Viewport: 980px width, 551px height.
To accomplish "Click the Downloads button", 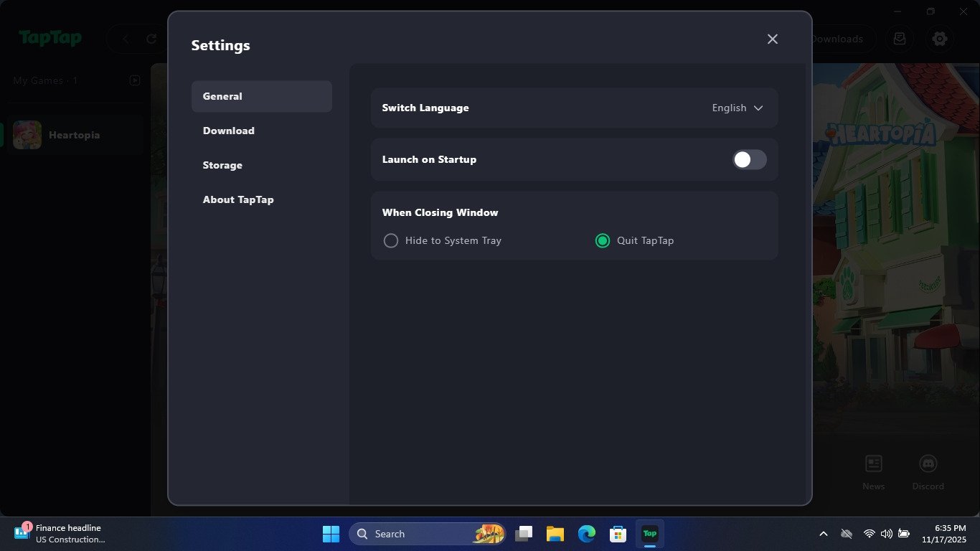I will [x=838, y=39].
